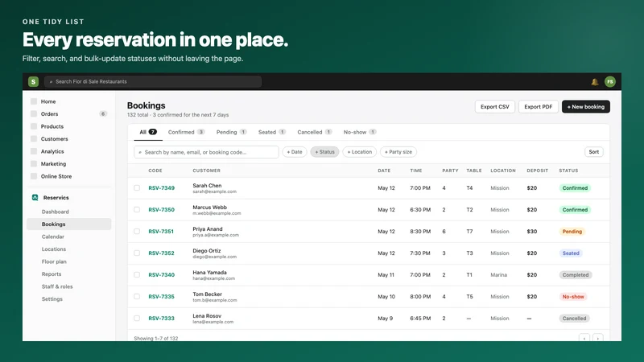Click the Orders icon in the sidebar
This screenshot has width=644, height=362.
click(x=34, y=113)
